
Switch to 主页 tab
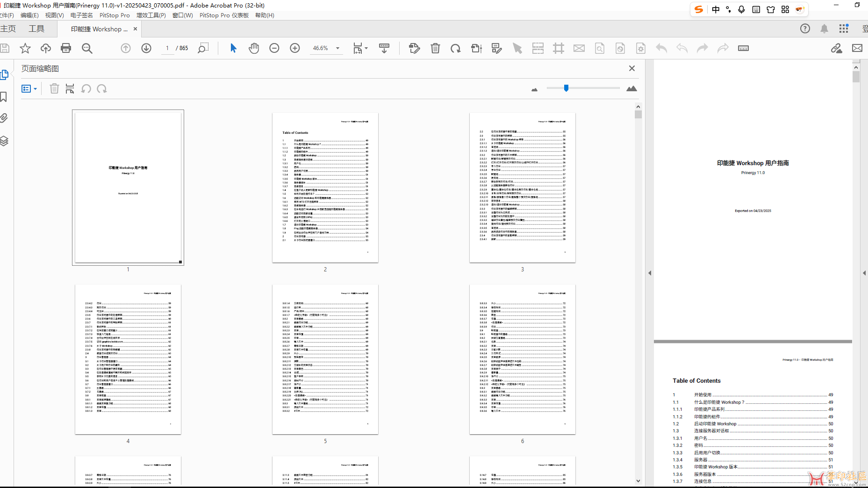(x=8, y=29)
